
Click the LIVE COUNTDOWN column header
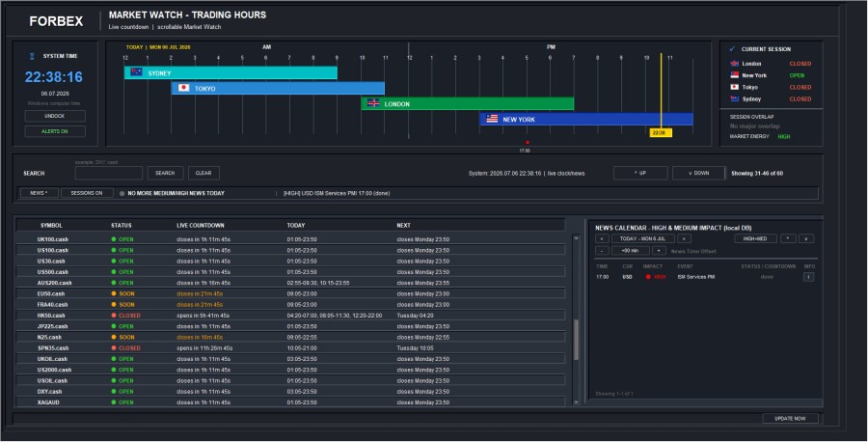201,226
